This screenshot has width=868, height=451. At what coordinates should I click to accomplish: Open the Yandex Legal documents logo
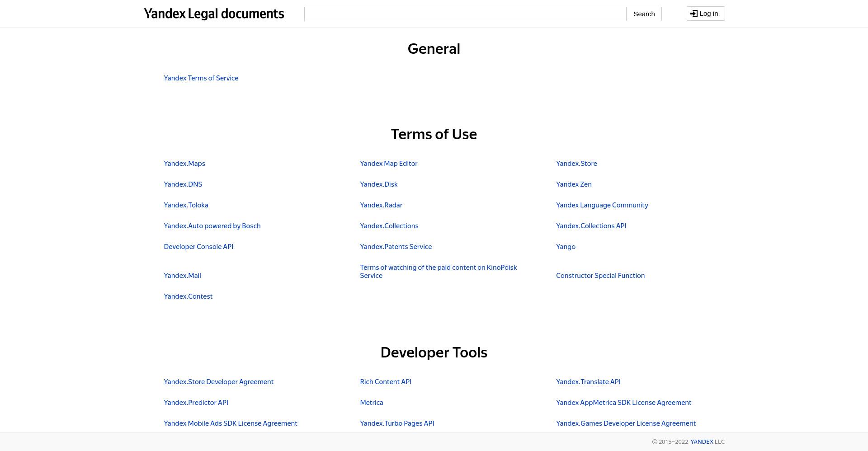click(x=214, y=14)
